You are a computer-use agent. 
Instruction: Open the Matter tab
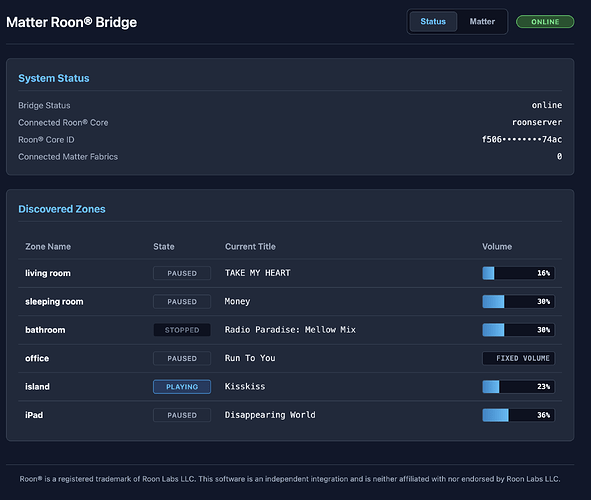482,21
